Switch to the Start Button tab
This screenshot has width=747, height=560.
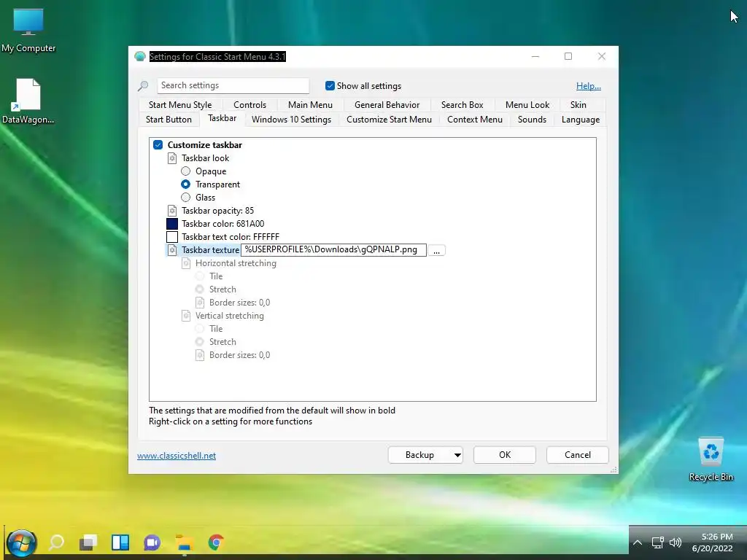[169, 120]
